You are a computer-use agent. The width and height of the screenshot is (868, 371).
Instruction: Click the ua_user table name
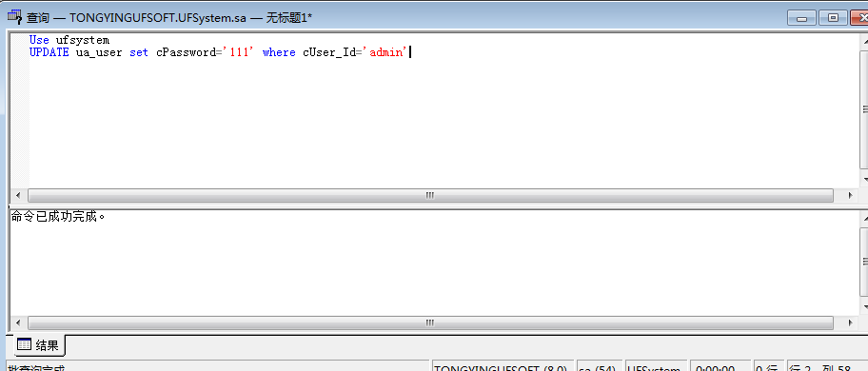tap(99, 52)
